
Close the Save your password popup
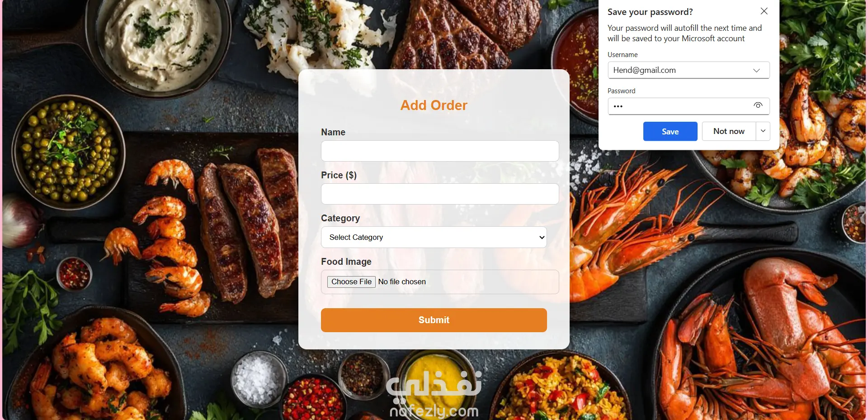[x=764, y=11]
